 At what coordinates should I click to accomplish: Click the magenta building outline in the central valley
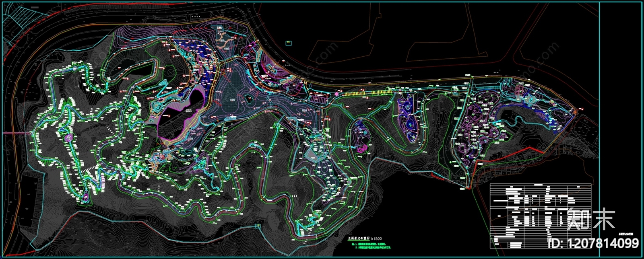tap(361, 149)
